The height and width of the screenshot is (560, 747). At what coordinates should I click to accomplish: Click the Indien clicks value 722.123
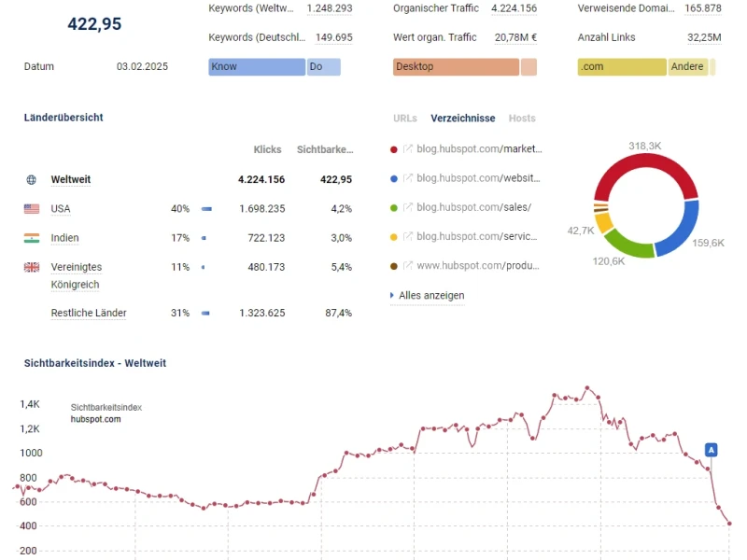(x=266, y=238)
